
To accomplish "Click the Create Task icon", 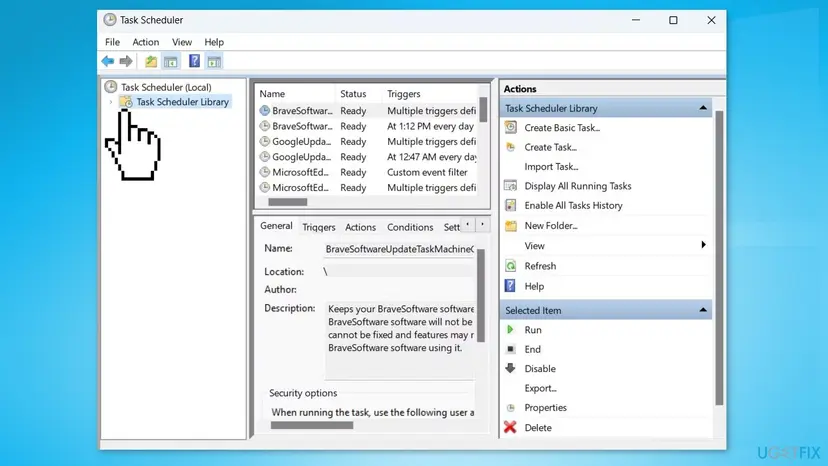I will 511,147.
